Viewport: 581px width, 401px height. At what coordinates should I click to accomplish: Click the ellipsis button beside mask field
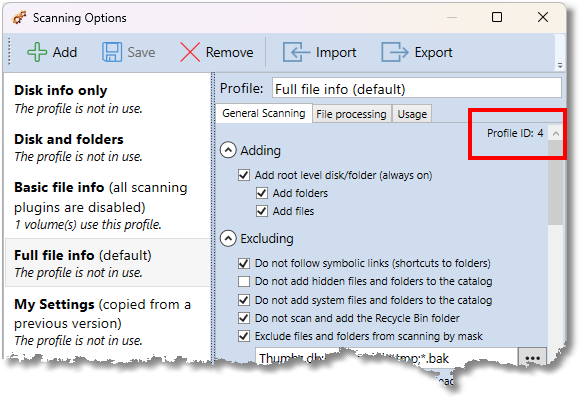[x=532, y=358]
